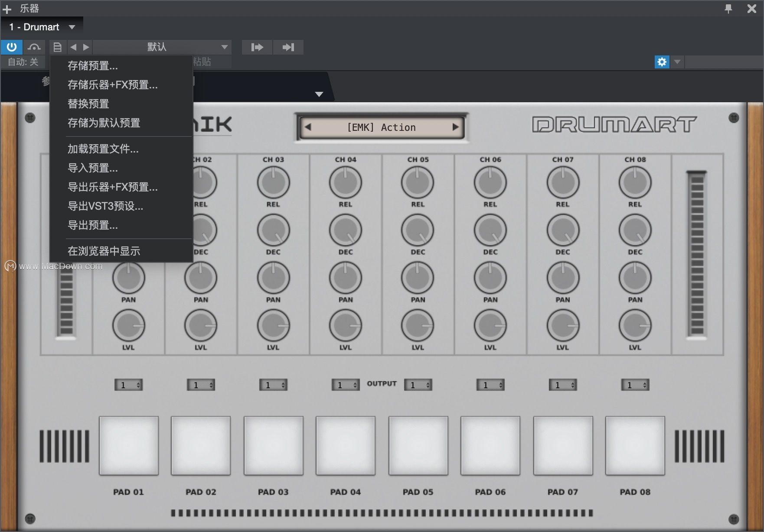Choose 替换预置 from the menu

point(121,104)
